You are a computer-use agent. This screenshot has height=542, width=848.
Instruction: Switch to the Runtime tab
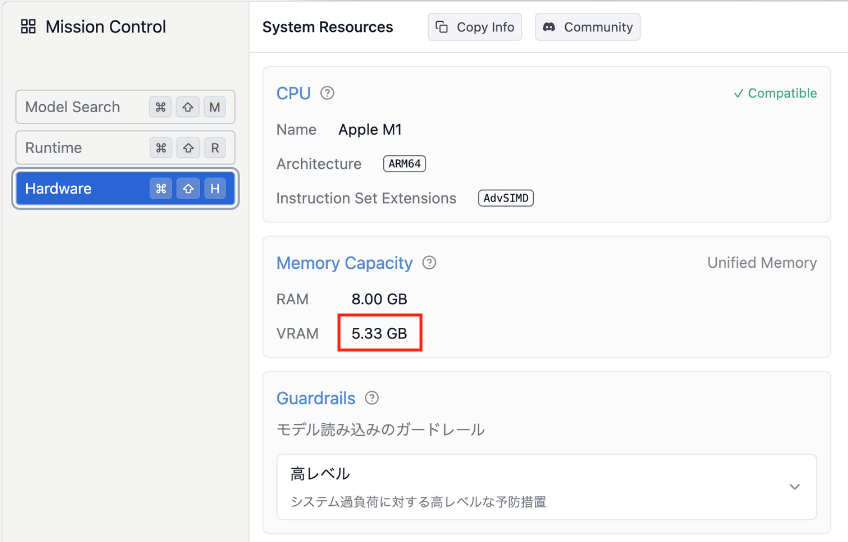pos(125,148)
